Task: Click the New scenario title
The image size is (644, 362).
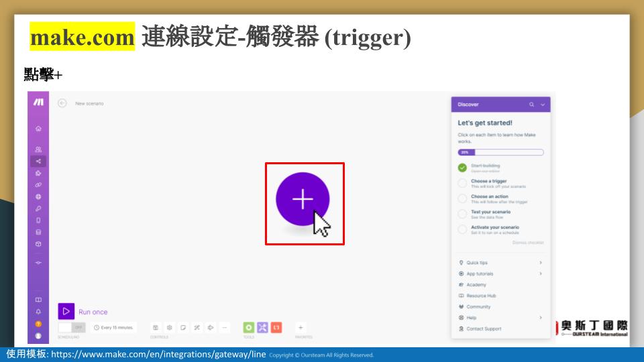Action: click(89, 103)
